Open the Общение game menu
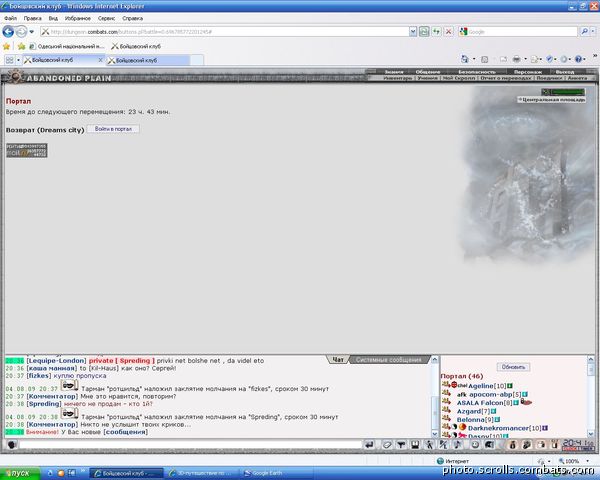Image resolution: width=600 pixels, height=480 pixels. point(428,72)
